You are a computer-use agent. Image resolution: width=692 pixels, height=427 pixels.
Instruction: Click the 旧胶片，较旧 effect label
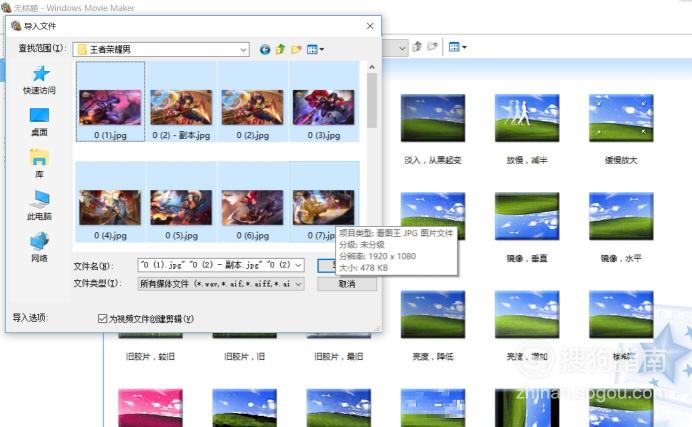click(150, 356)
